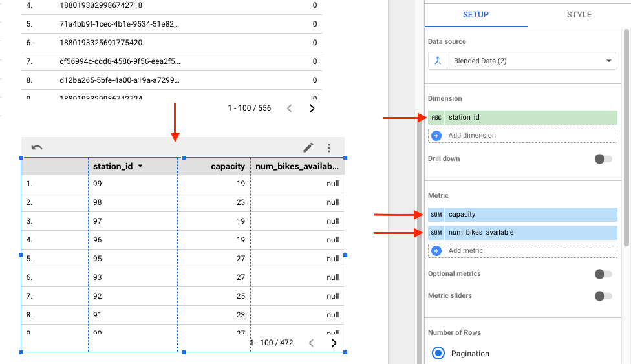The width and height of the screenshot is (631, 364).
Task: Go to next page of 472-row table
Action: pos(334,343)
